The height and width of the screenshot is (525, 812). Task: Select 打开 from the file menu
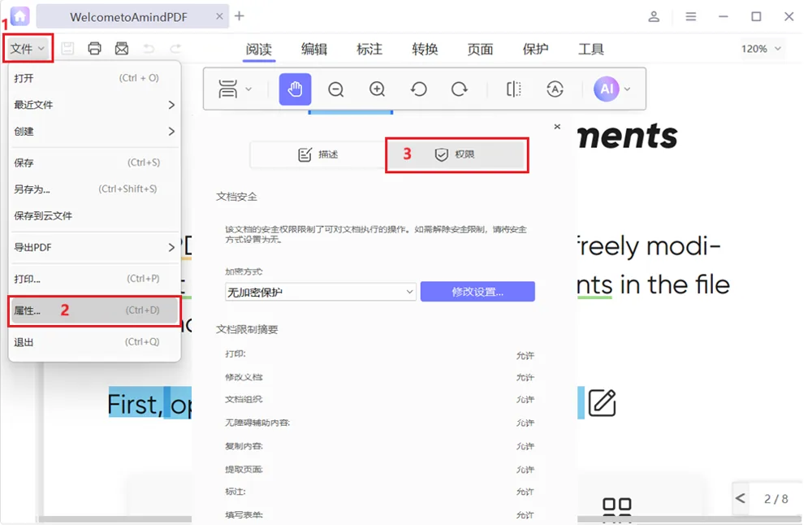[x=94, y=78]
